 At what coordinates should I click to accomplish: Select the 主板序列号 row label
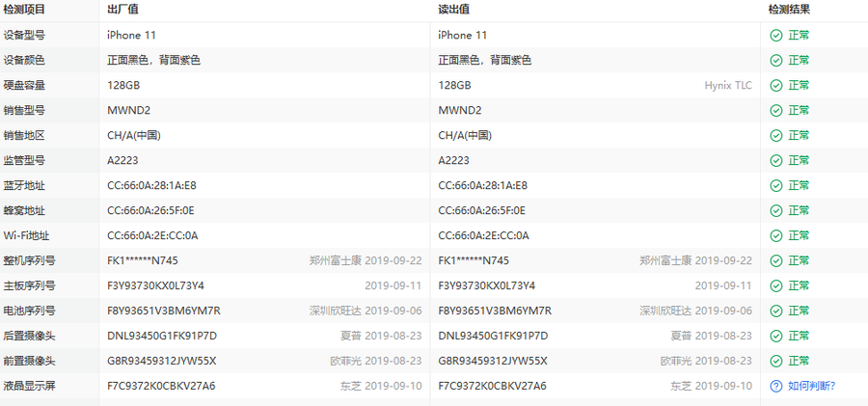pyautogui.click(x=29, y=285)
